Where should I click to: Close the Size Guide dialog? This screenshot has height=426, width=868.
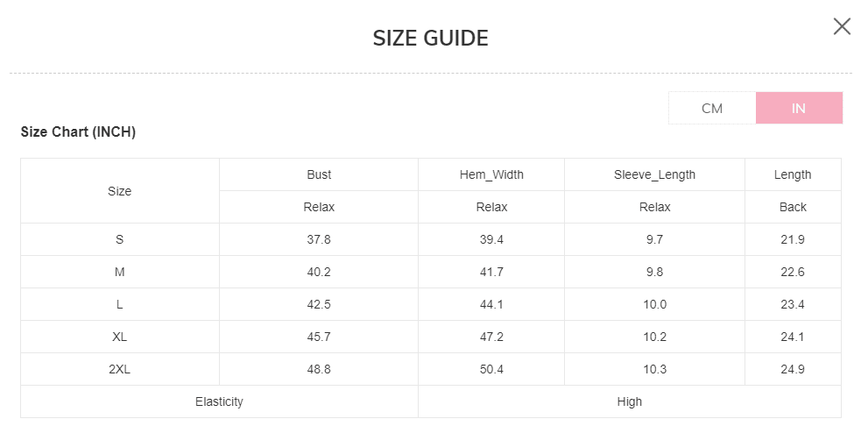click(842, 26)
